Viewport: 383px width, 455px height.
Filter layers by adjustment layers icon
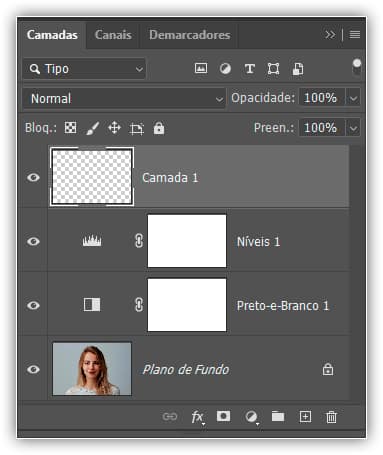coord(225,69)
